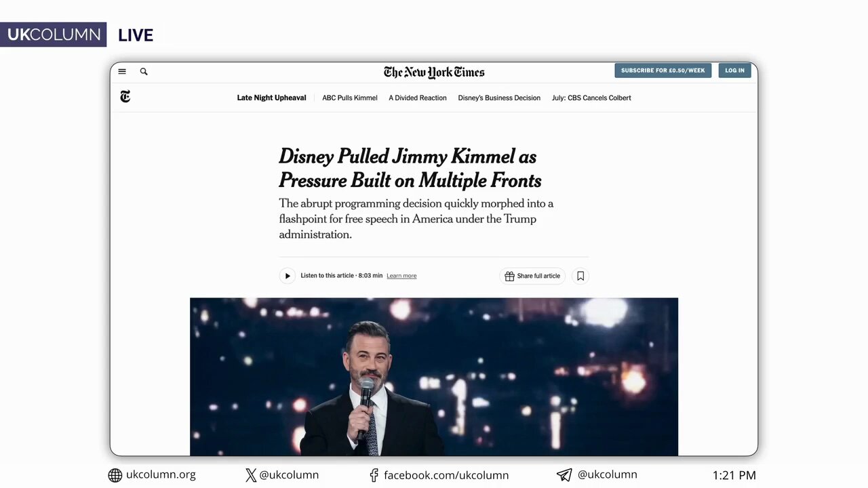
Task: Click the Telegram @ukcolumn handle text
Action: [608, 474]
